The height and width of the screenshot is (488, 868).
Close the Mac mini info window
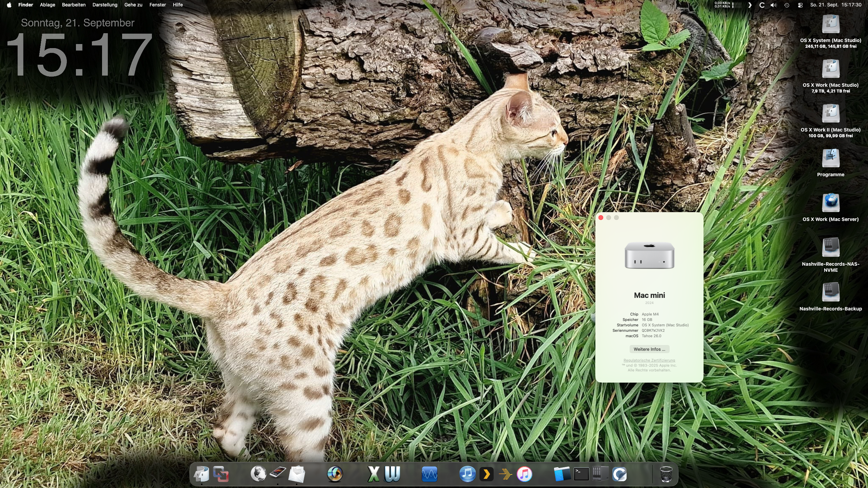[x=601, y=218]
